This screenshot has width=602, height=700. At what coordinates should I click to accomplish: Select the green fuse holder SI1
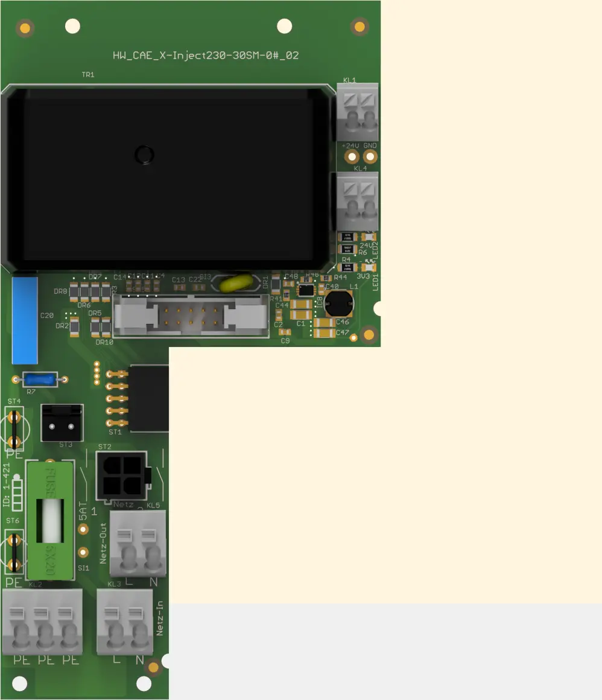(51, 520)
